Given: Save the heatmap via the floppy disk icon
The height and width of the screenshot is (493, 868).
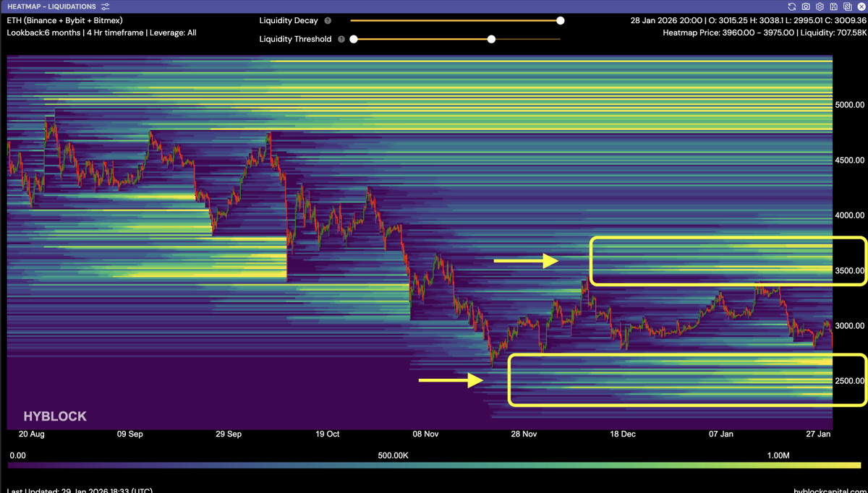Looking at the screenshot, I should [x=833, y=7].
